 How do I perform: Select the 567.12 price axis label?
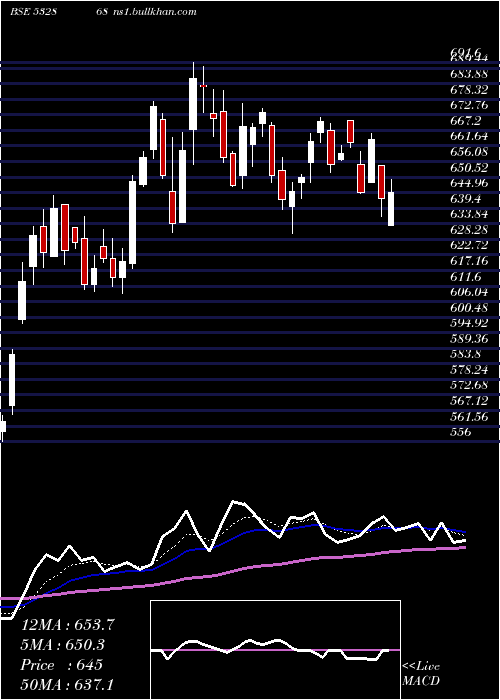468,400
